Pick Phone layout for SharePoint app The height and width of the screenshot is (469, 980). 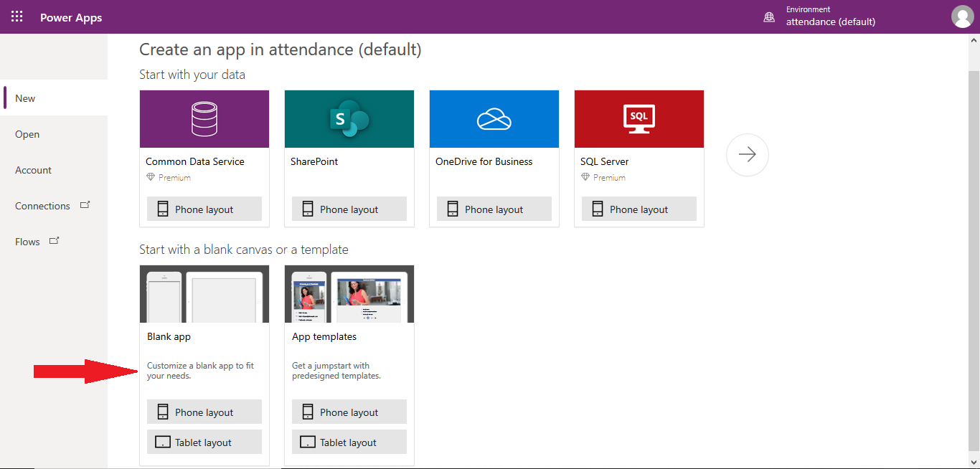coord(349,209)
